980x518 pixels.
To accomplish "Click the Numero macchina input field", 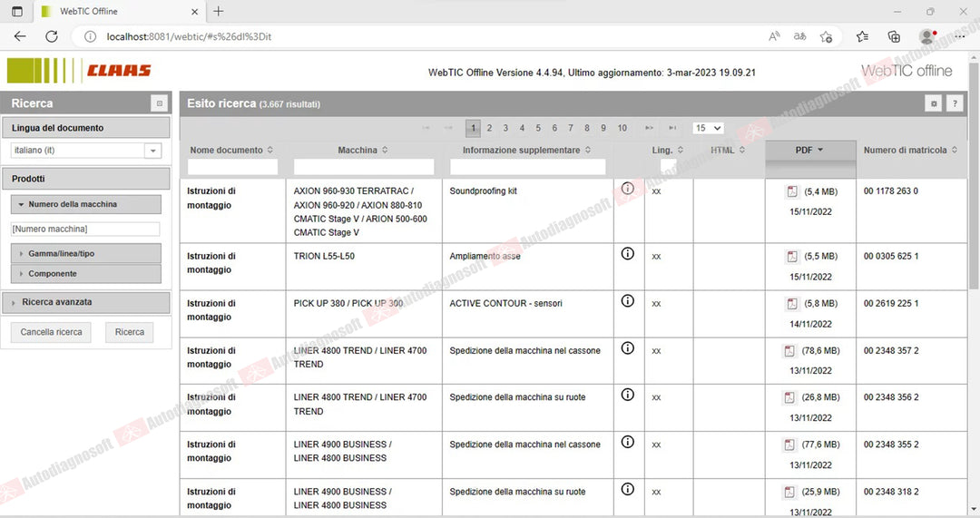I will pos(85,230).
